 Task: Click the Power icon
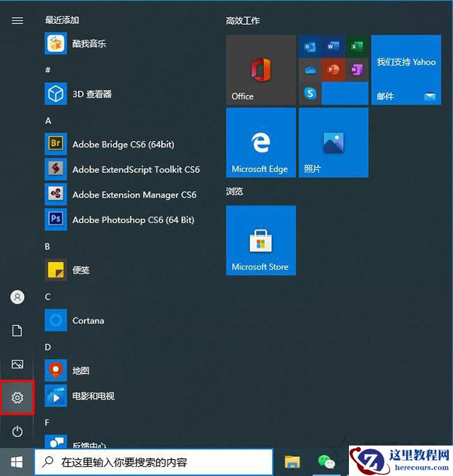coord(17,431)
